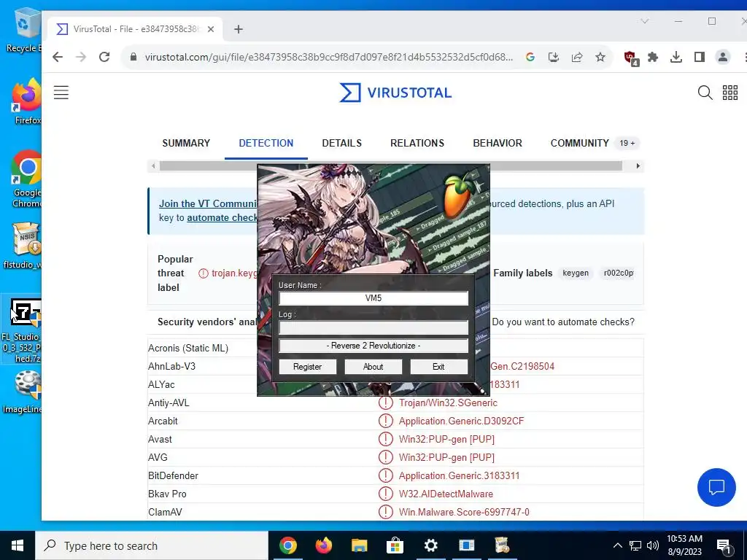Open the VirusTotal apps grid icon
This screenshot has height=560, width=747.
(x=729, y=93)
